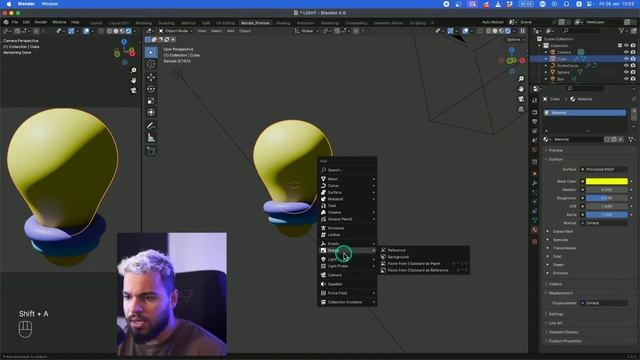Open the viewport Object header menu
640x360 pixels.
(x=245, y=31)
